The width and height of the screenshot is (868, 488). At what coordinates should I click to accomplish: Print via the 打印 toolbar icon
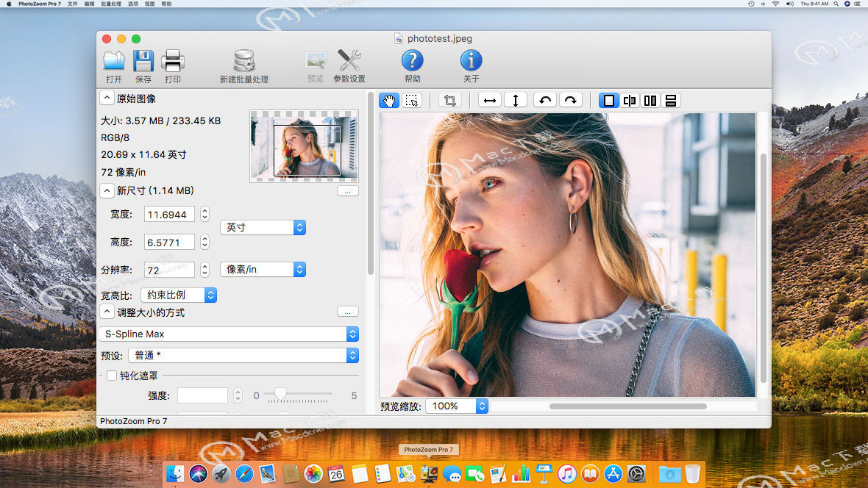(173, 66)
